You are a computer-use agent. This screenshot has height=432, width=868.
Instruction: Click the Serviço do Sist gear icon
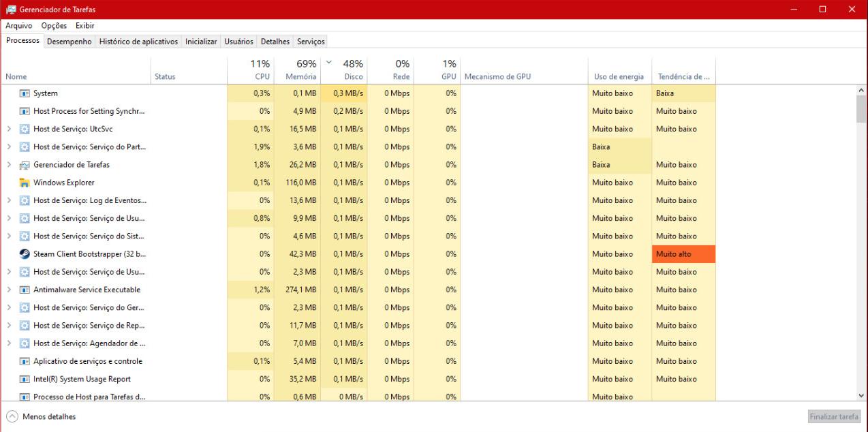(25, 236)
